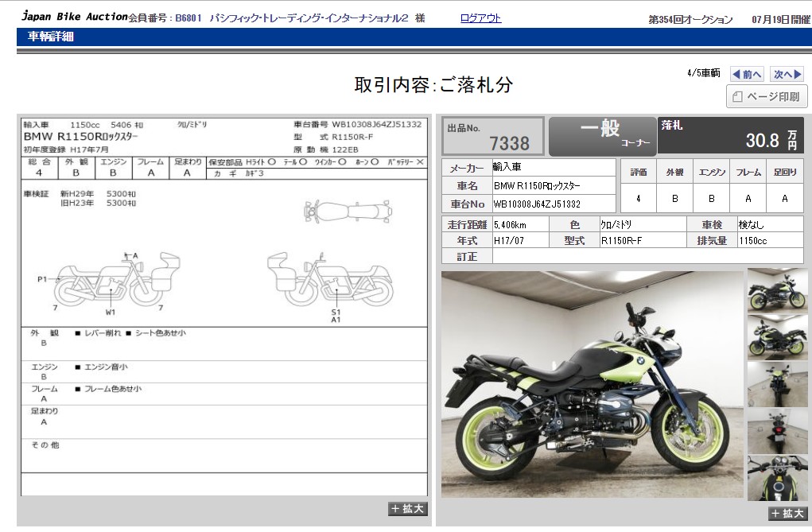
Task: Select the inspection value 検なし
Action: [x=751, y=225]
